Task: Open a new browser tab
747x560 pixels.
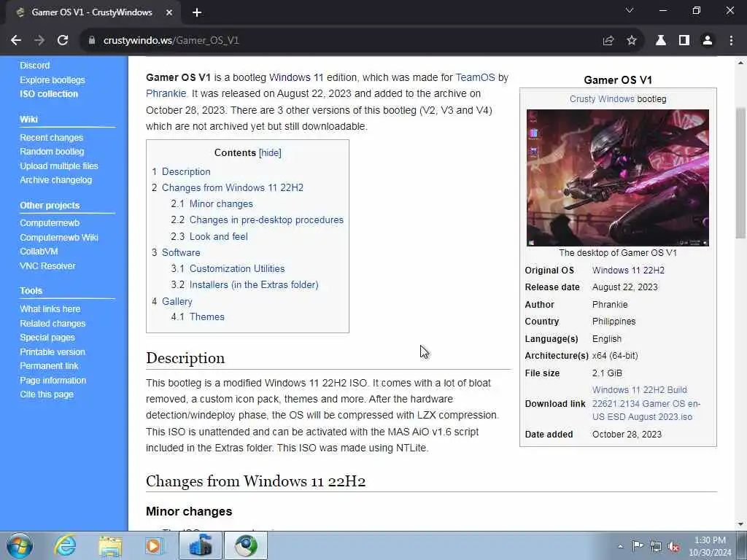Action: click(x=197, y=13)
